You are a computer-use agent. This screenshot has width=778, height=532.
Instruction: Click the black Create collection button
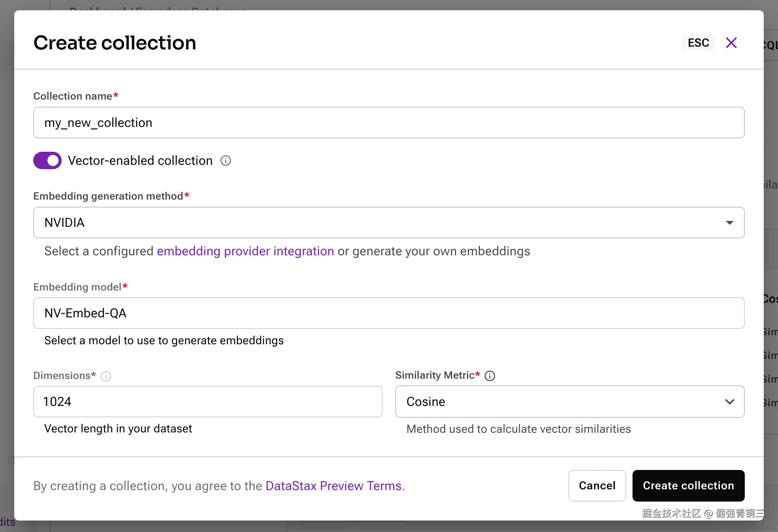[x=688, y=486]
